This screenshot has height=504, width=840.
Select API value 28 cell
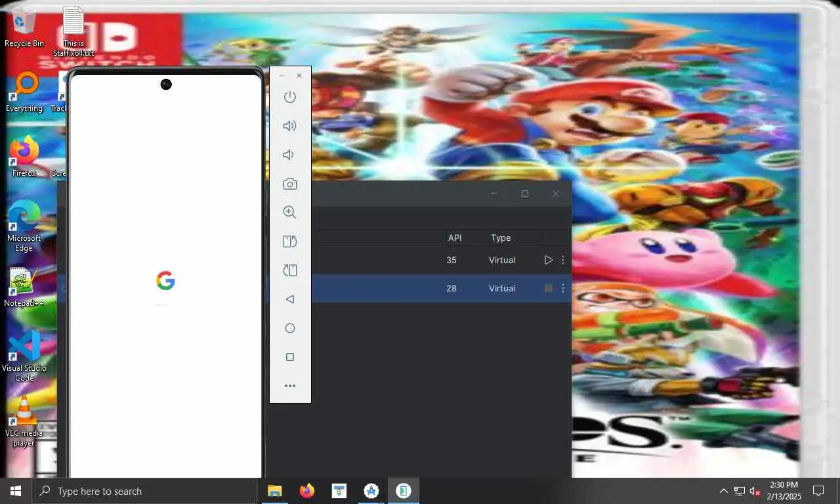[451, 288]
